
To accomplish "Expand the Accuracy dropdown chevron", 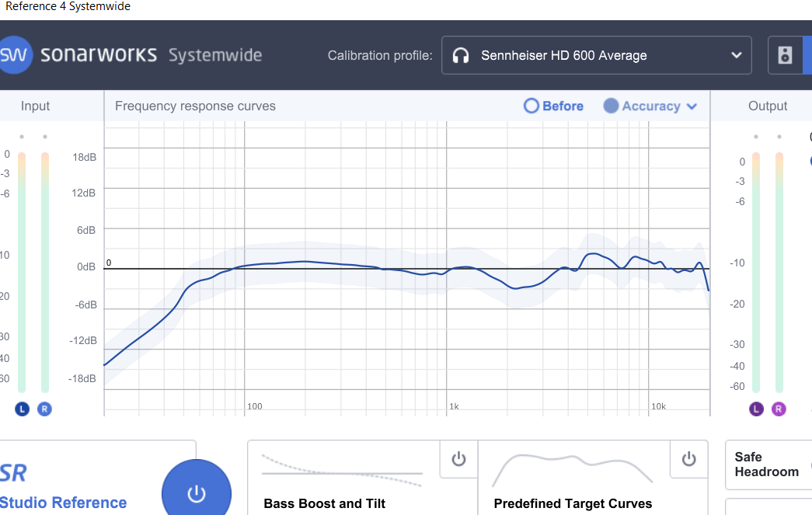I will (692, 106).
